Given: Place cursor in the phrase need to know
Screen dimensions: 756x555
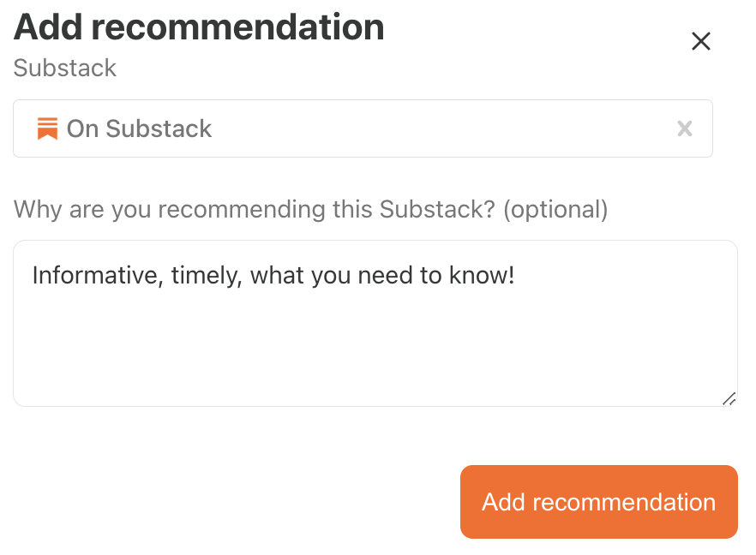Looking at the screenshot, I should tap(435, 276).
